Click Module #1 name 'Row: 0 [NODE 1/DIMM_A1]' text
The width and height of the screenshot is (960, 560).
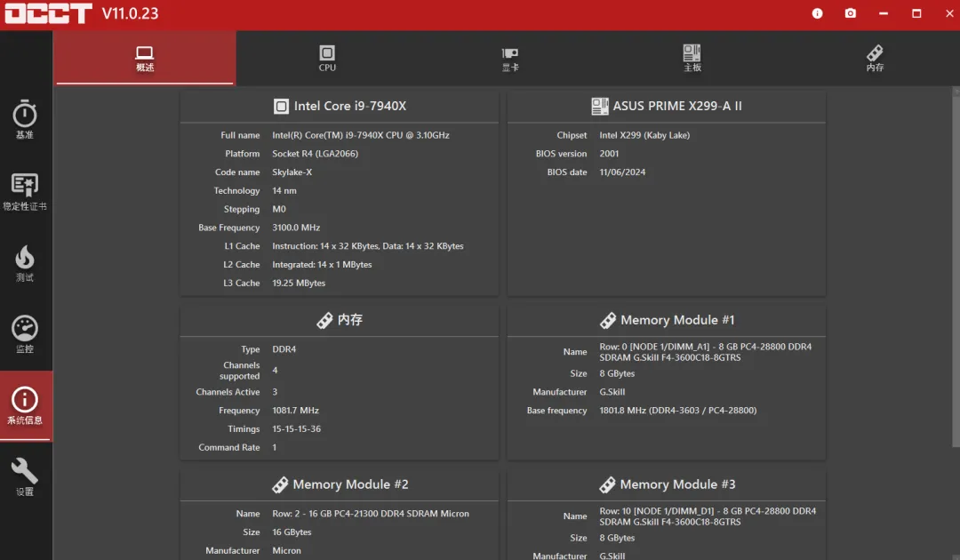click(x=705, y=352)
